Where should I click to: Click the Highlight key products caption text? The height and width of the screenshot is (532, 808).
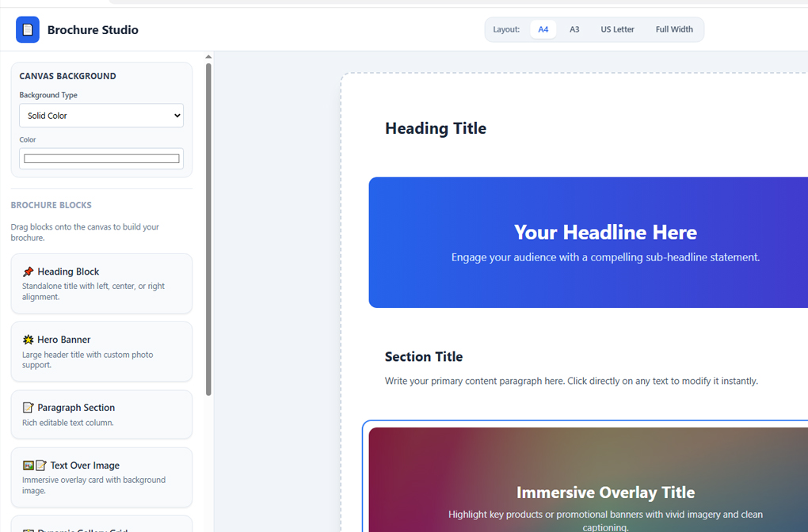click(605, 520)
